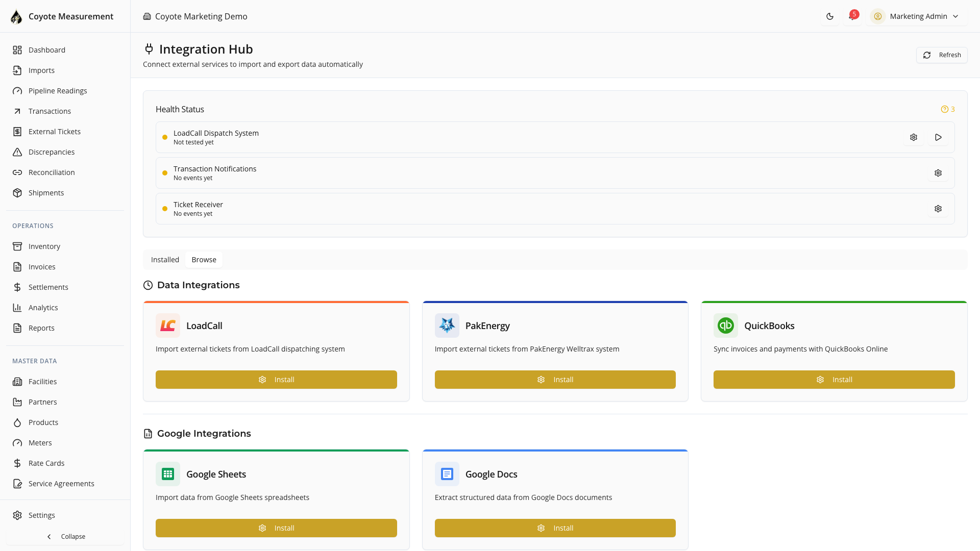Switch to the Installed tab
The width and height of the screenshot is (980, 551).
click(165, 260)
